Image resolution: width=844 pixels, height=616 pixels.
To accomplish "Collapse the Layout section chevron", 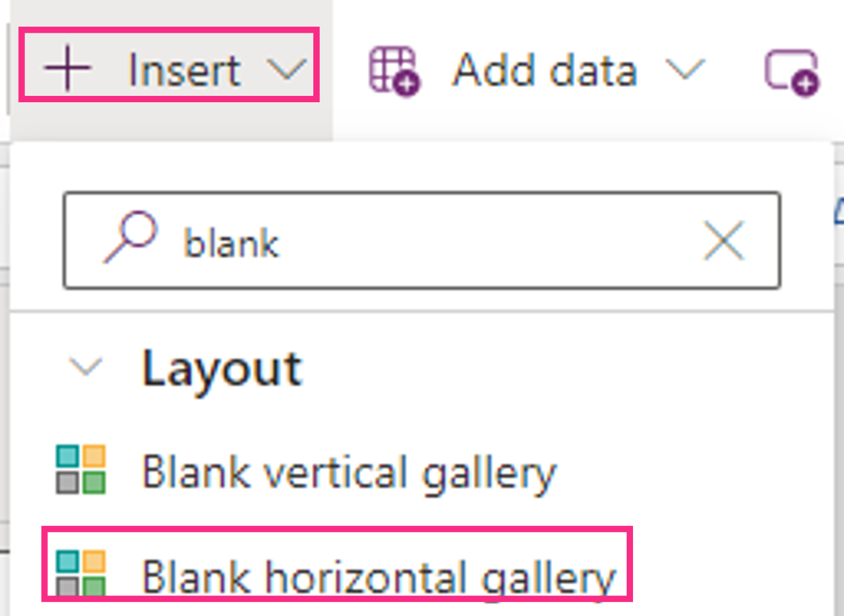I will click(x=86, y=367).
